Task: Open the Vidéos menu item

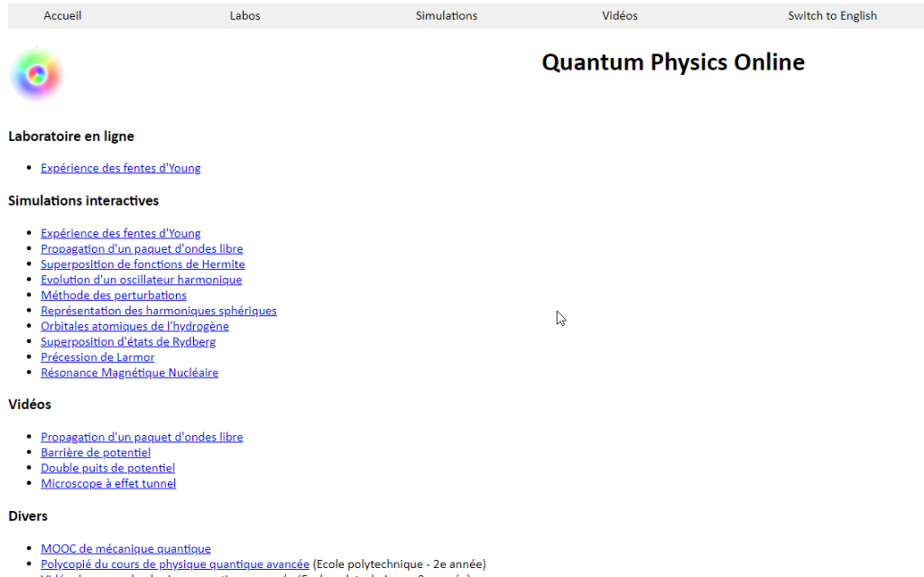Action: click(x=619, y=15)
